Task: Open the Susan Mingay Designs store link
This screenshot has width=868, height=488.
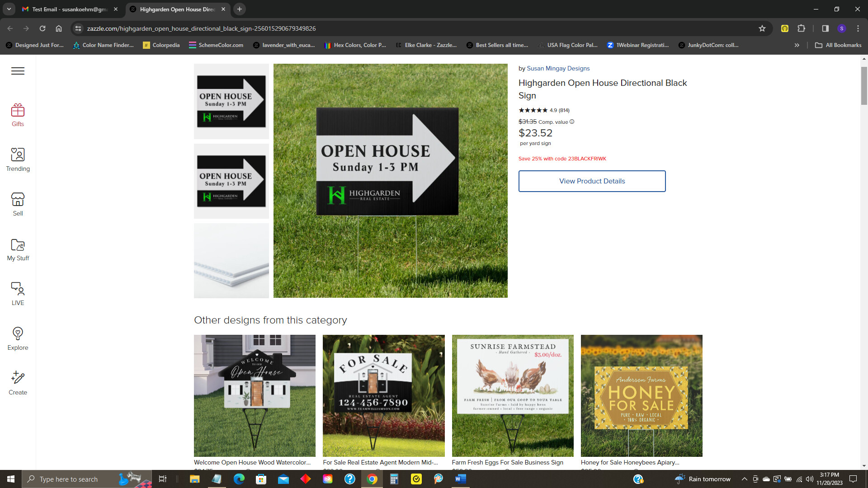Action: (x=558, y=69)
